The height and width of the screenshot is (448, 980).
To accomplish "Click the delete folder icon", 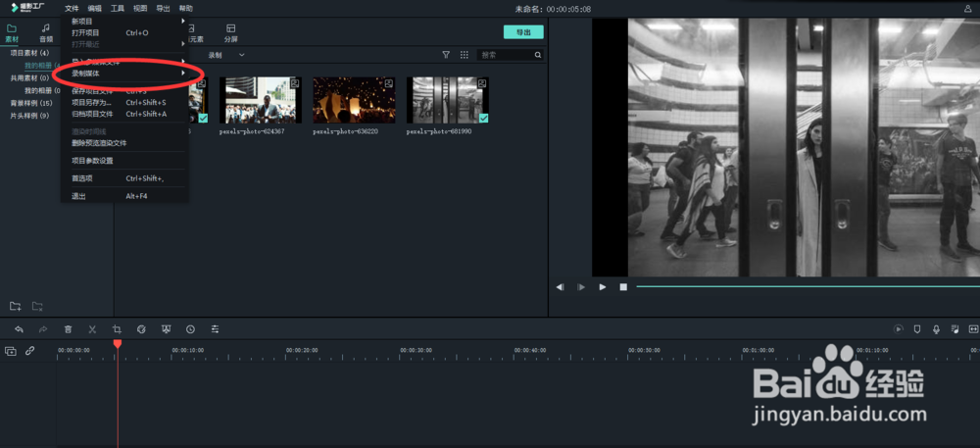I will pos(37,306).
